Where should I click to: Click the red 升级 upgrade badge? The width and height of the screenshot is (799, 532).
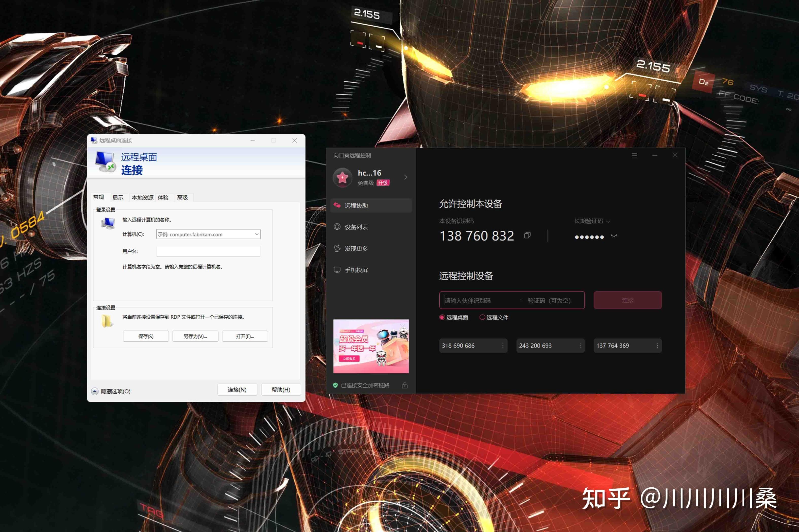pyautogui.click(x=383, y=183)
